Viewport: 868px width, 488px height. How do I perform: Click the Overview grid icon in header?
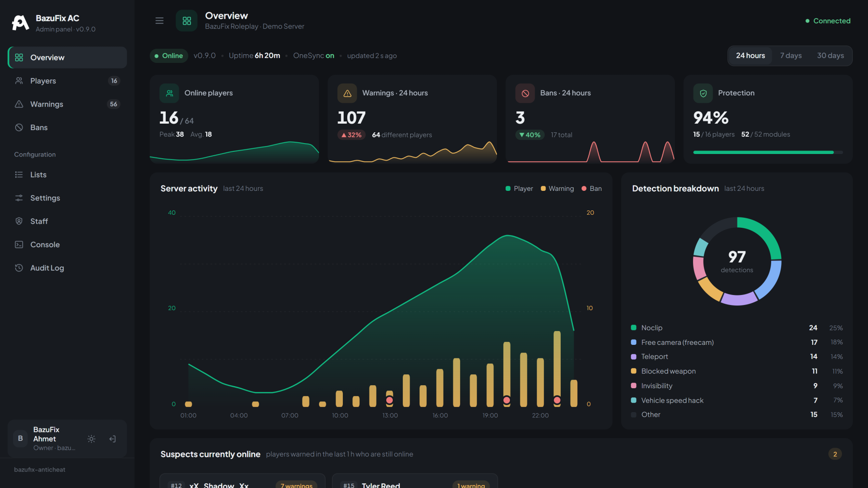tap(187, 21)
